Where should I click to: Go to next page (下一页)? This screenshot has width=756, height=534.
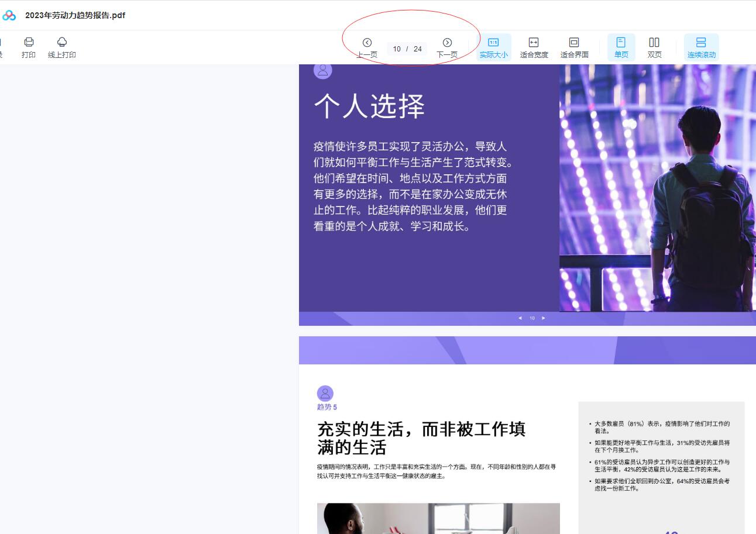pos(447,43)
